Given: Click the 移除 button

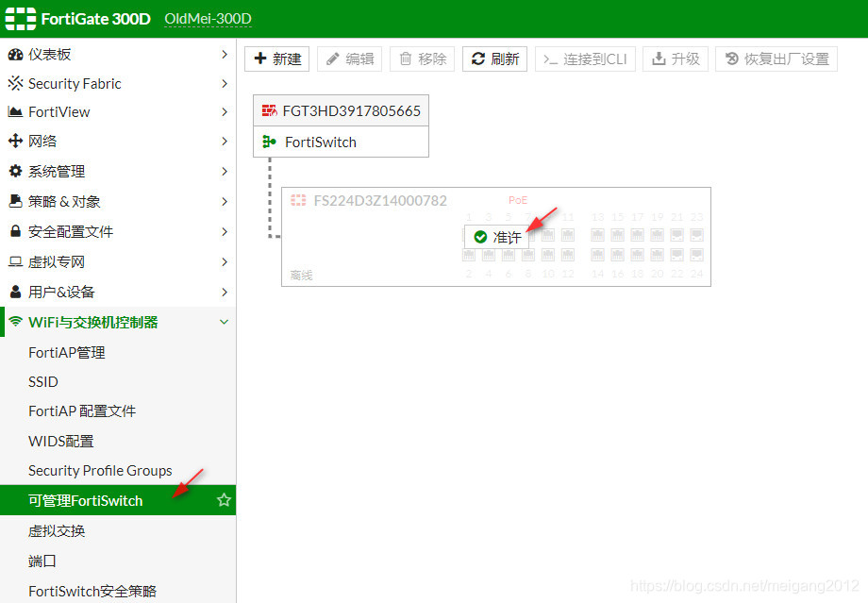Looking at the screenshot, I should point(422,59).
